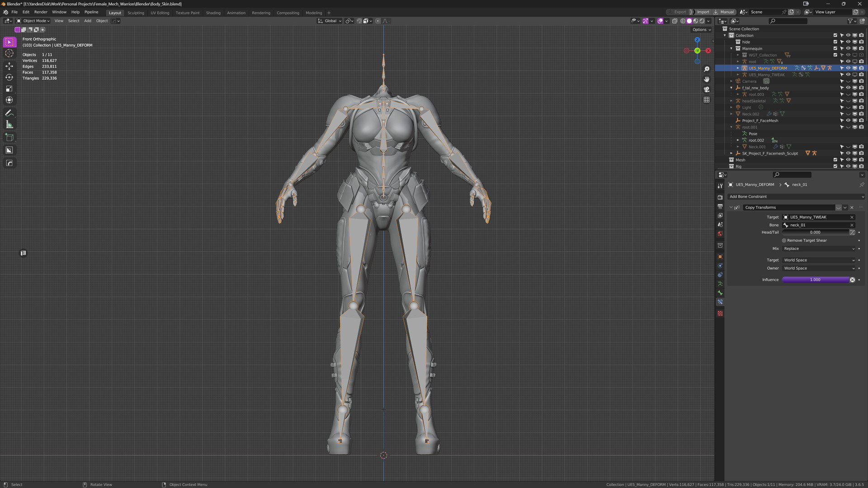Toggle camera view in viewport
Viewport: 868px width, 488px height.
(707, 89)
